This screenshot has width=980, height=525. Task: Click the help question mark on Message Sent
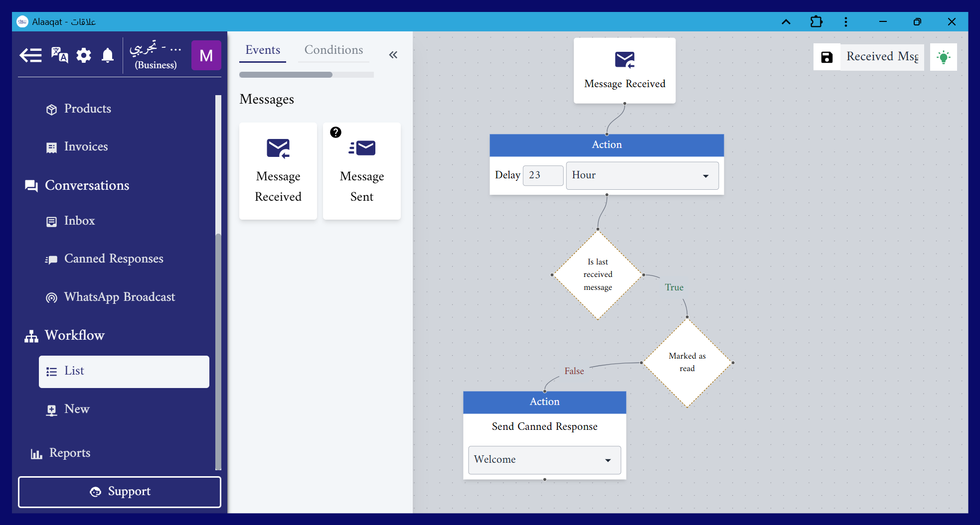tap(335, 132)
